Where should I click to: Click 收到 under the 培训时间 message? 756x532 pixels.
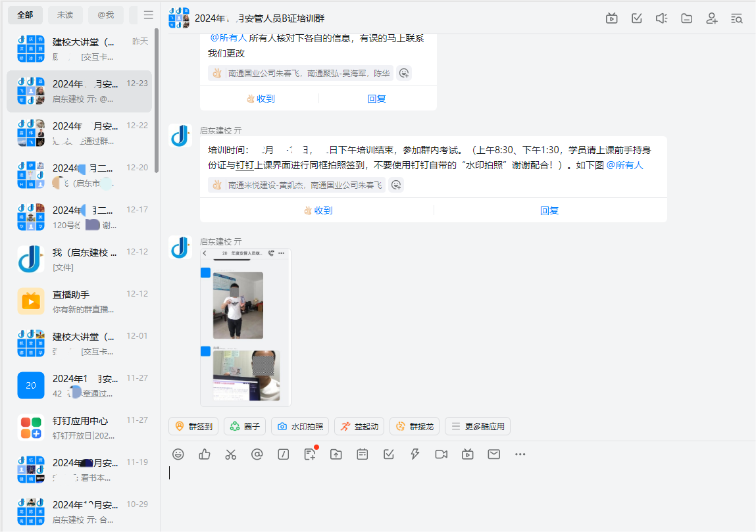pyautogui.click(x=318, y=210)
